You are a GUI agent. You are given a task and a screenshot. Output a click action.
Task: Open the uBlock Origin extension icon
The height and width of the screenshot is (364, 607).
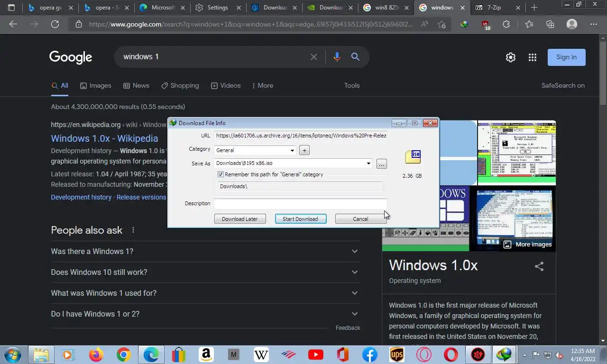point(485,25)
